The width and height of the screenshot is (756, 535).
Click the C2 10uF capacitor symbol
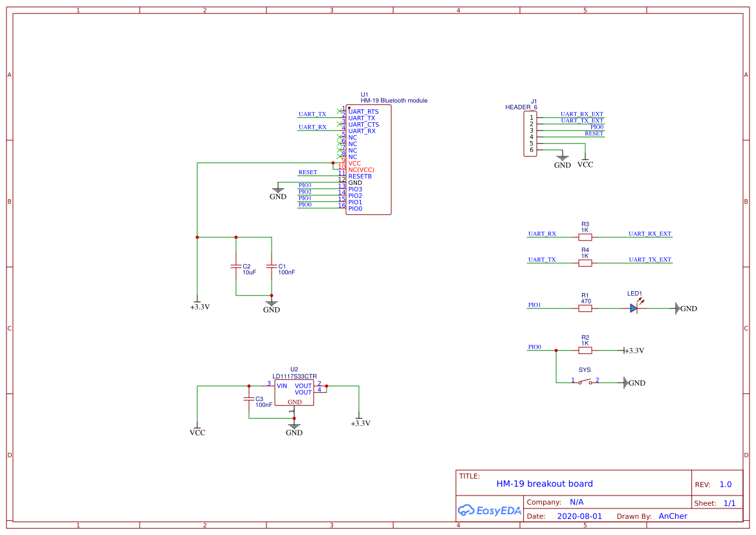(x=236, y=267)
